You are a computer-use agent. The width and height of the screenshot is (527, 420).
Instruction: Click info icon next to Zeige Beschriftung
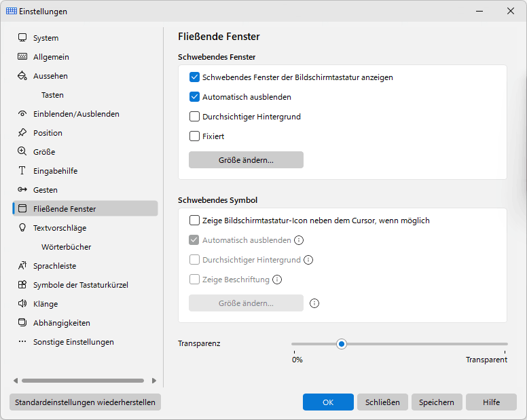pyautogui.click(x=277, y=280)
